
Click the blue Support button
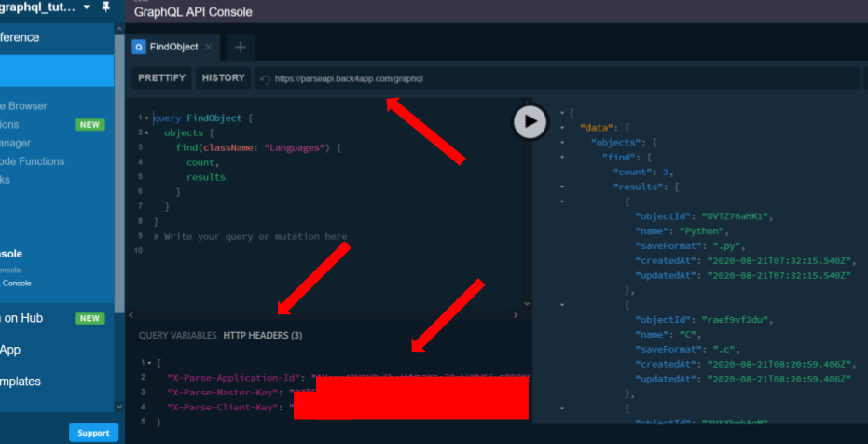[x=93, y=433]
